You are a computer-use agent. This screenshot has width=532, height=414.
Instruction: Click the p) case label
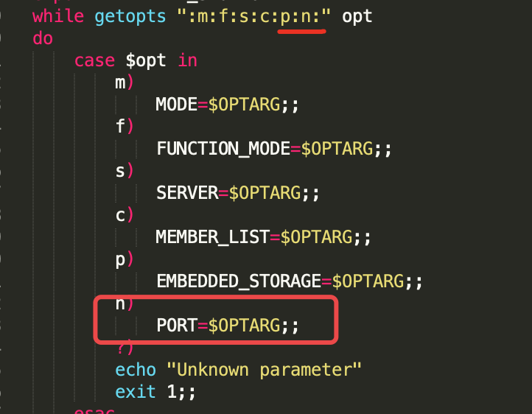pos(125,260)
